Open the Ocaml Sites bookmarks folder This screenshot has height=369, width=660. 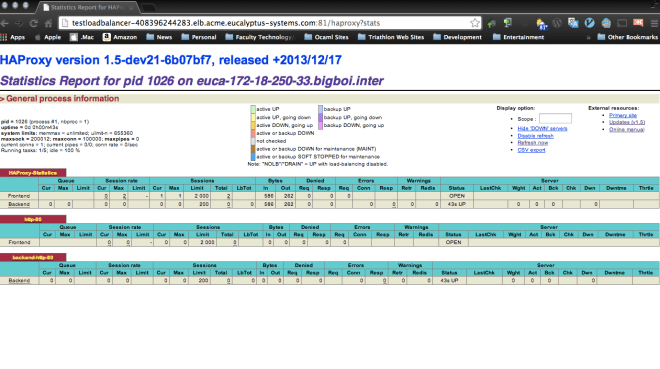[x=326, y=37]
